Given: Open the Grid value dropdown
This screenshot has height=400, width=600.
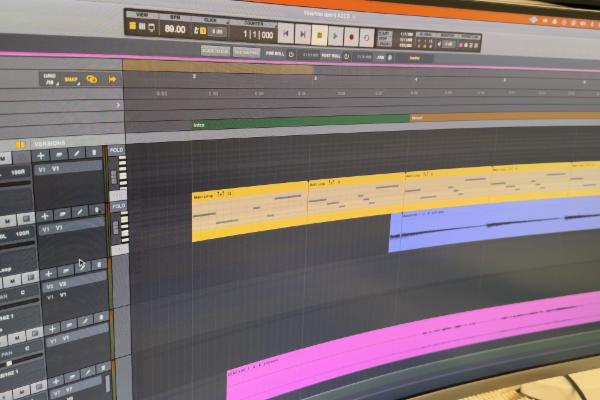Looking at the screenshot, I should [x=49, y=79].
